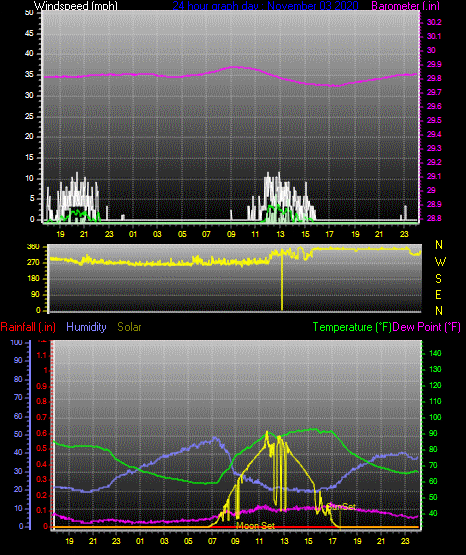Click the "270" wind direction axis value
This screenshot has height=555, width=466.
tap(33, 263)
